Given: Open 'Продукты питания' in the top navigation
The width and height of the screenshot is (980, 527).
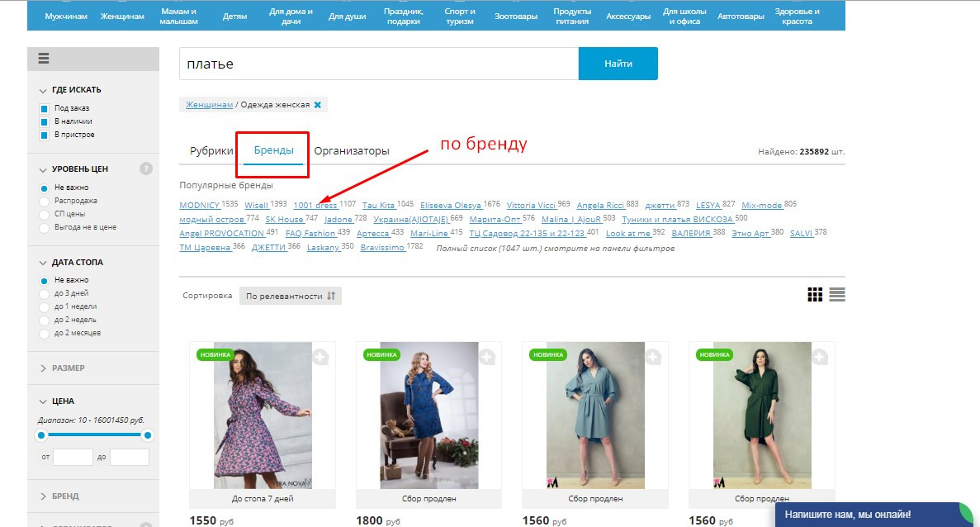Looking at the screenshot, I should click(572, 17).
